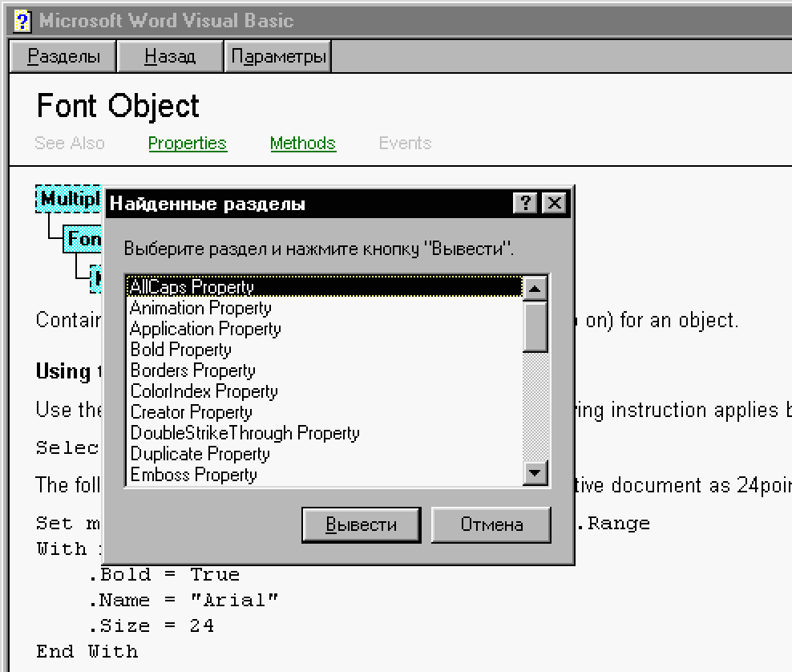
Task: Open the Properties link
Action: click(188, 144)
